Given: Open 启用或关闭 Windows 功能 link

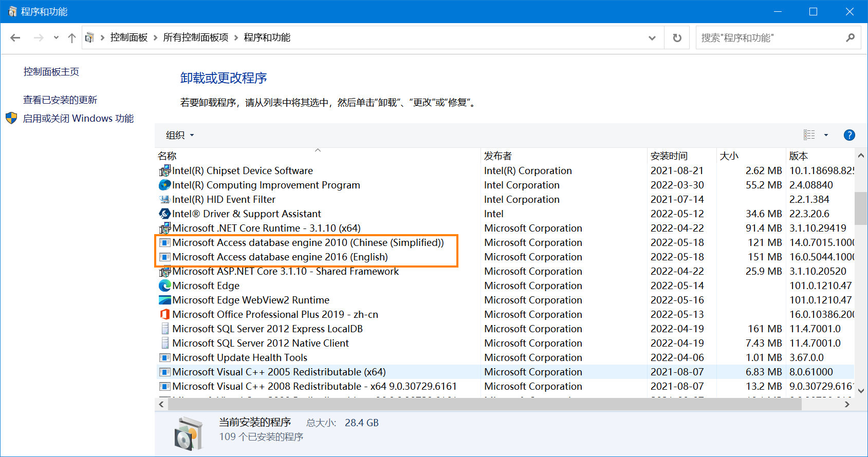Looking at the screenshot, I should coord(78,119).
